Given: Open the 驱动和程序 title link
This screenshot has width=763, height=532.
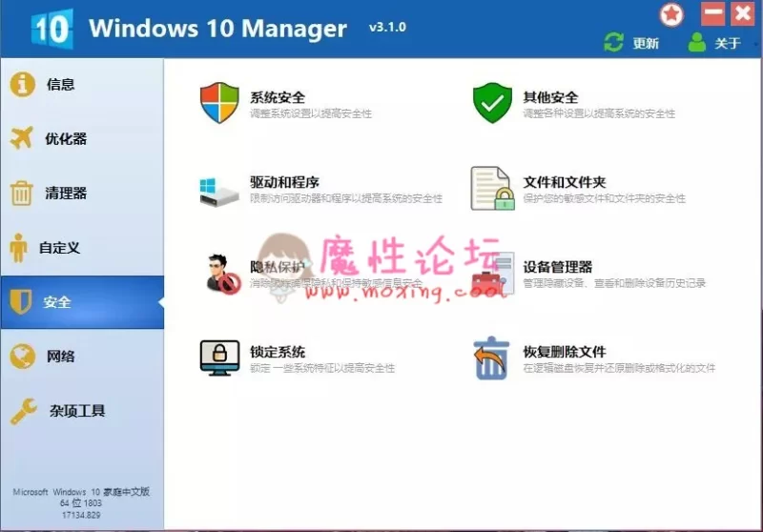Looking at the screenshot, I should [284, 182].
